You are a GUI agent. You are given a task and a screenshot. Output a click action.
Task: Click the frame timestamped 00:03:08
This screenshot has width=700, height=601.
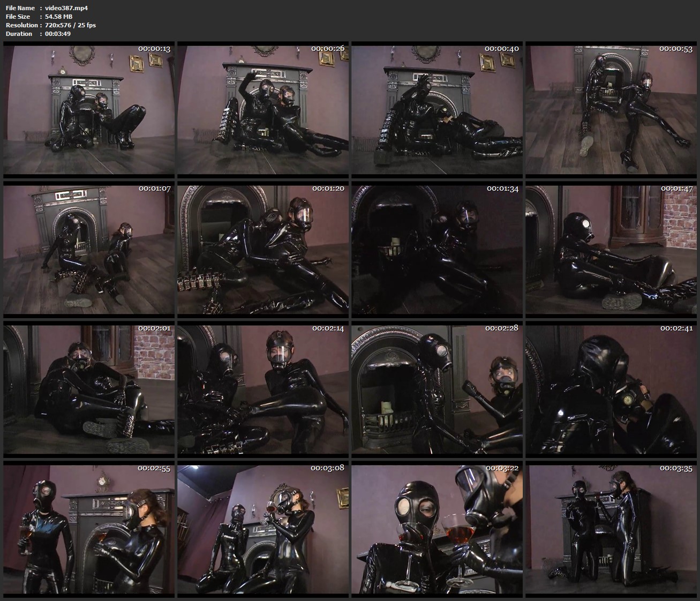coord(263,529)
